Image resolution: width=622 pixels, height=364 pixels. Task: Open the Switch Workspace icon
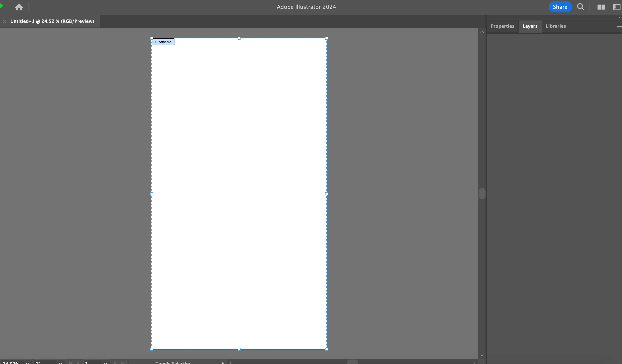(617, 7)
